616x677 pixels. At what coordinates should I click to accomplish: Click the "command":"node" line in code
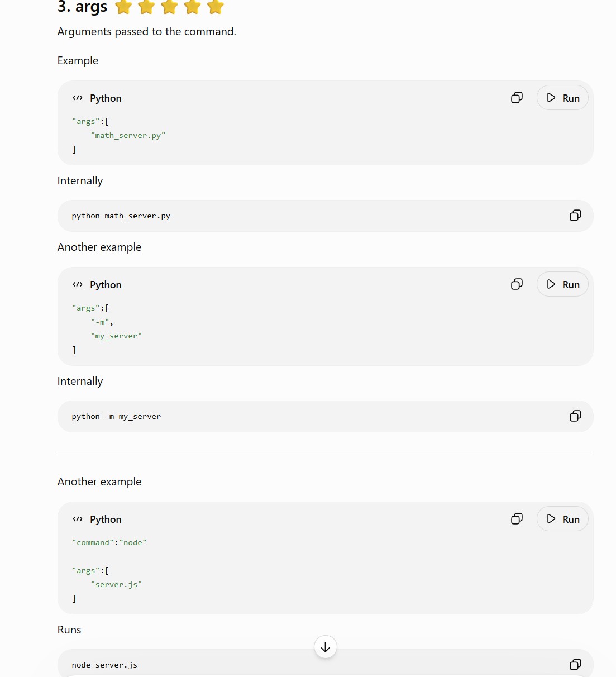pos(109,542)
